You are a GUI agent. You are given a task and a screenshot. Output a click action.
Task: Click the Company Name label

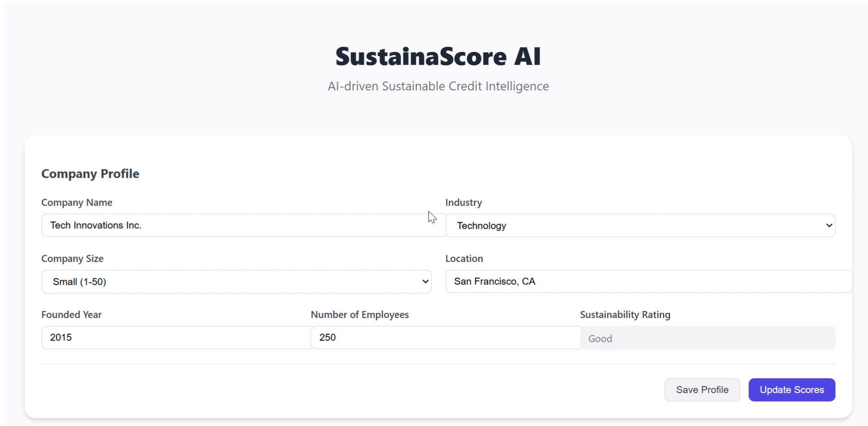pyautogui.click(x=77, y=203)
